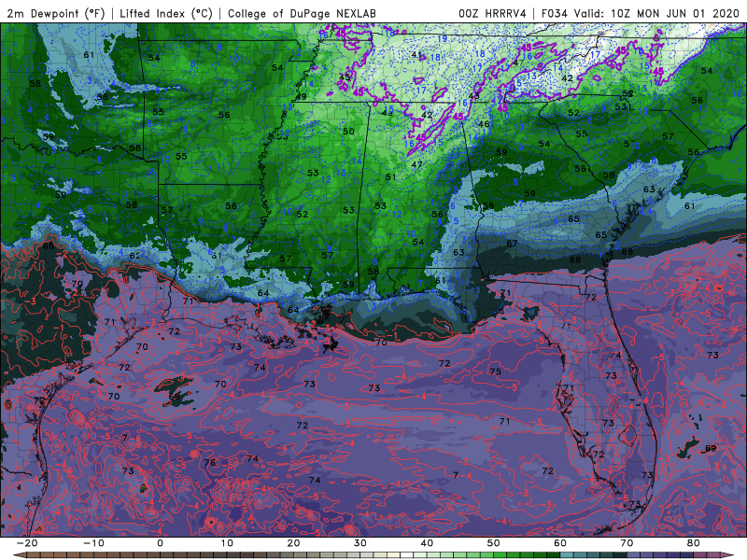747x560 pixels.
Task: Click the '46' dewpoint value on the map
Action: click(484, 124)
